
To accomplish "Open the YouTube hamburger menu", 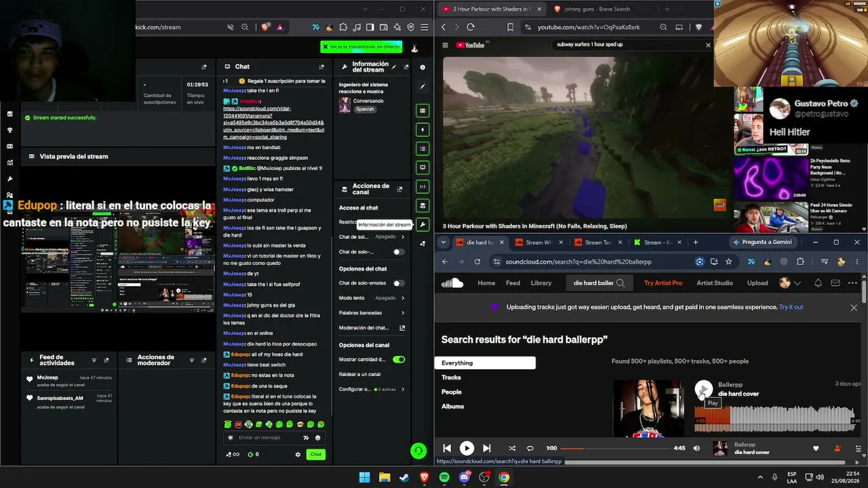I will tap(446, 45).
